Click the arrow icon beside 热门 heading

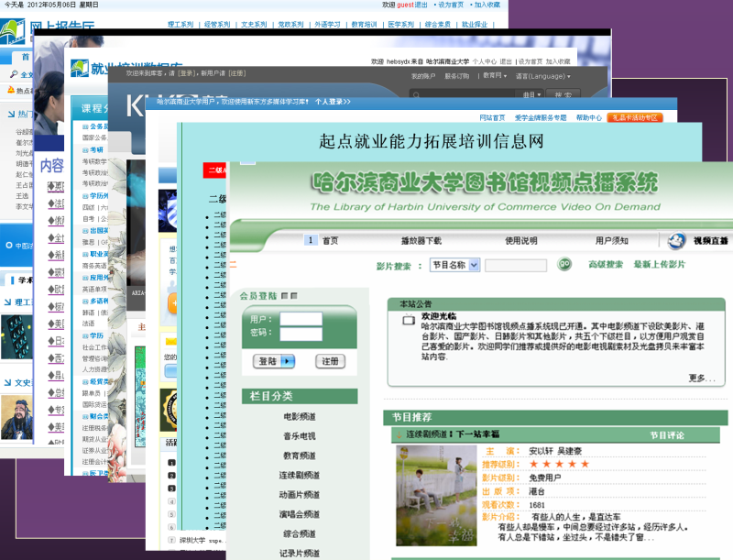tap(11, 114)
